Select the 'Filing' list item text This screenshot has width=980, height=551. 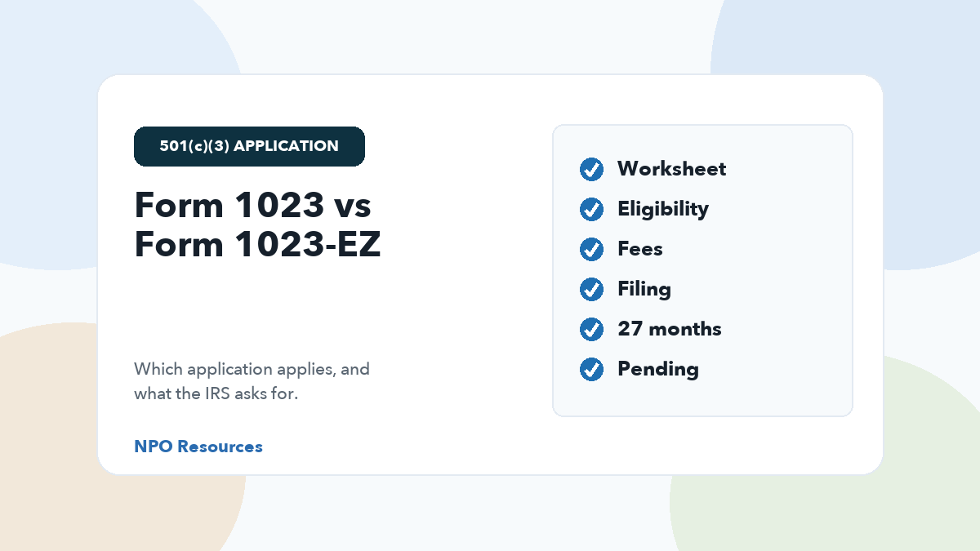[x=644, y=289]
